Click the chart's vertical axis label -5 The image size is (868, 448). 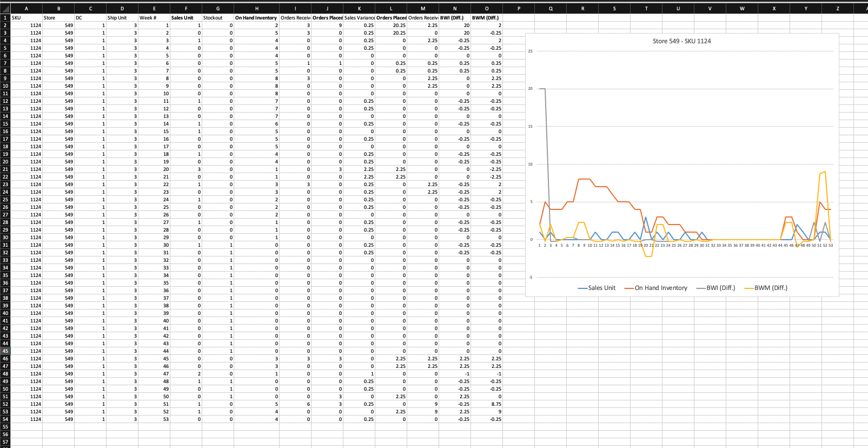pos(531,277)
